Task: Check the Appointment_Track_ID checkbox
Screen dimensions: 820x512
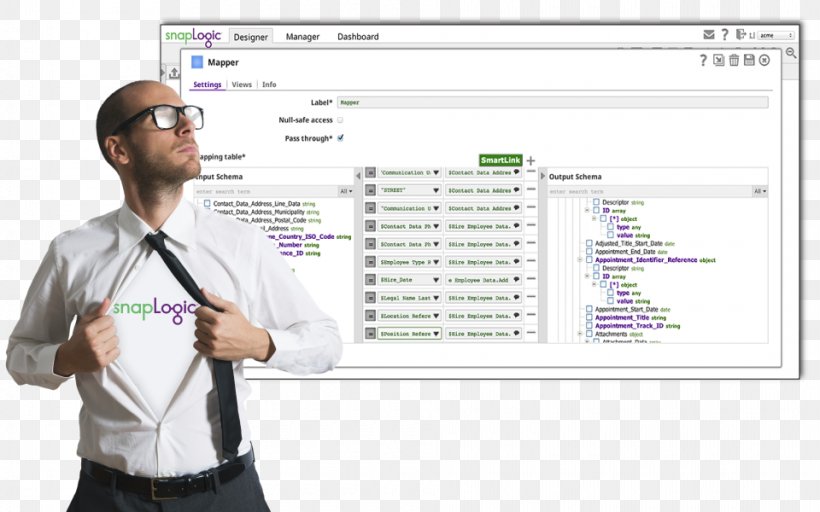Action: click(x=589, y=326)
